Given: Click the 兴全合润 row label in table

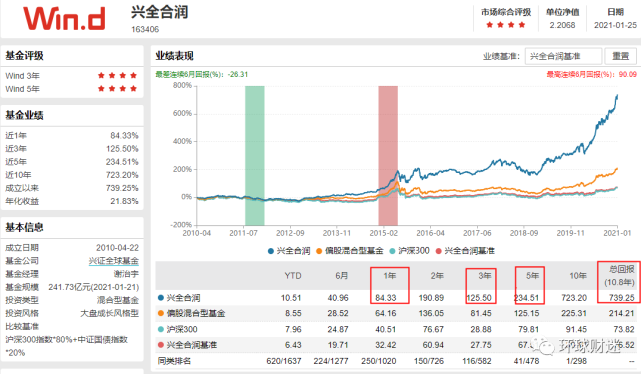Looking at the screenshot, I should coord(184,298).
